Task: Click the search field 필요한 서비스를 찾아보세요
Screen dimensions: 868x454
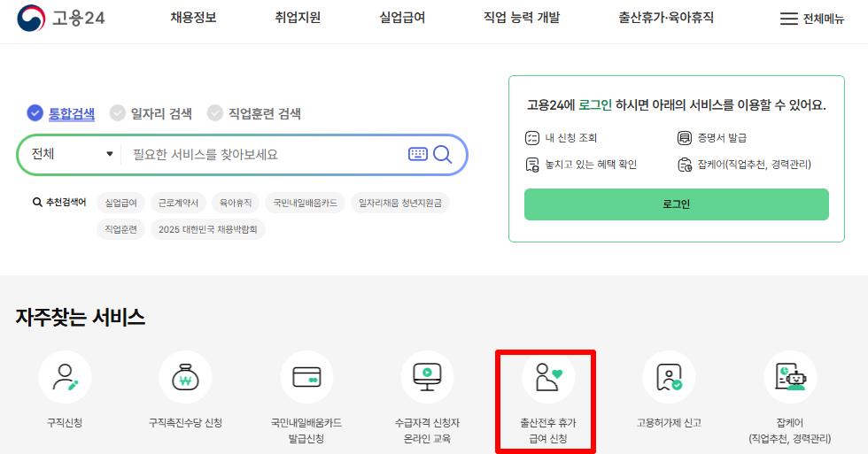Action: (x=266, y=154)
